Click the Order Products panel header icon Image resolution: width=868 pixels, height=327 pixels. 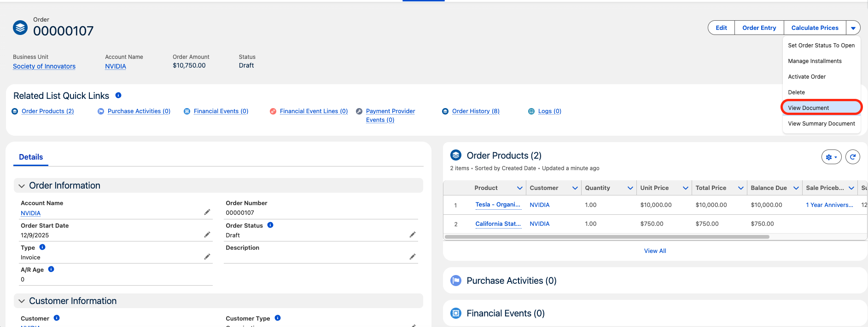tap(456, 155)
